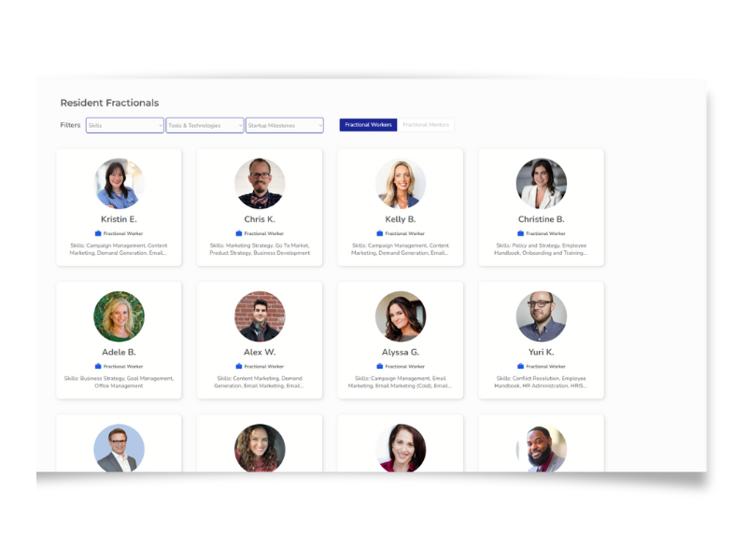This screenshot has height=560, width=747.
Task: Select Adele B.'s avatar image
Action: 120,316
